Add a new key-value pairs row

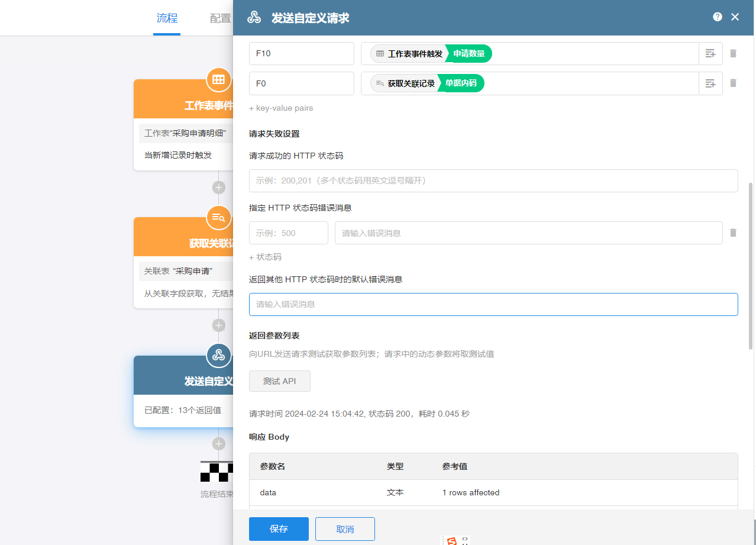pyautogui.click(x=281, y=108)
